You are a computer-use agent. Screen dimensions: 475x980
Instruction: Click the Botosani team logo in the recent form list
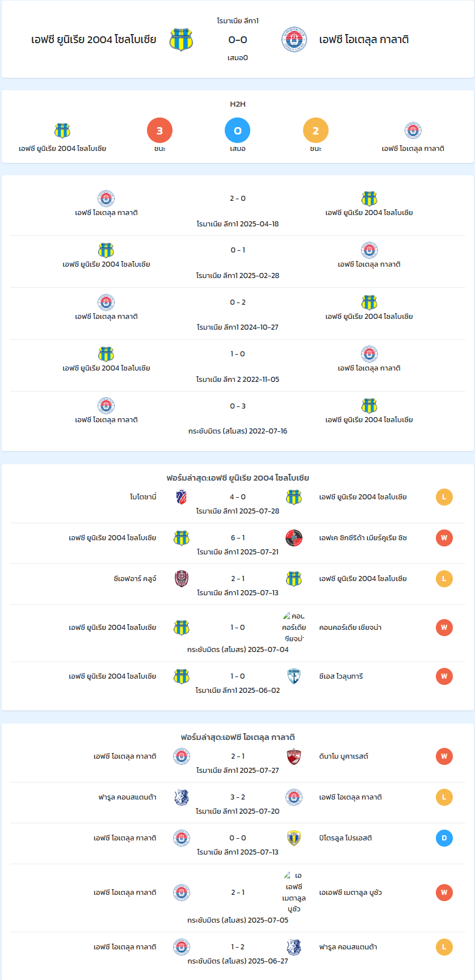click(x=181, y=497)
